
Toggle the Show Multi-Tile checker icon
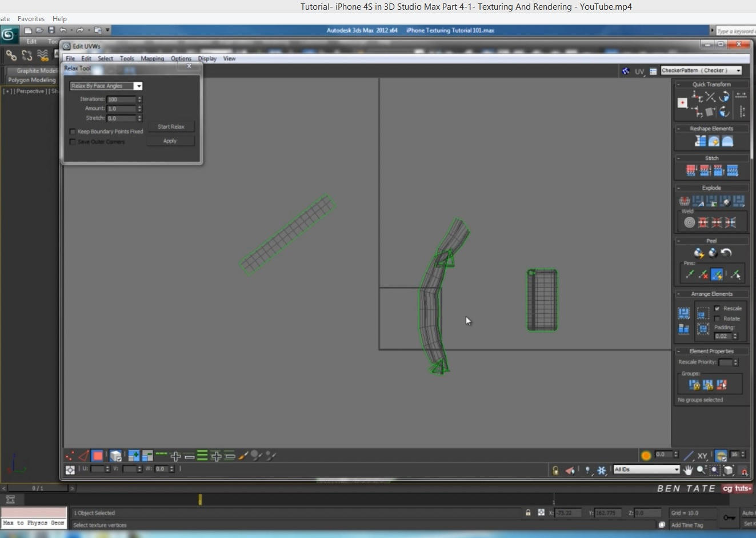(625, 71)
